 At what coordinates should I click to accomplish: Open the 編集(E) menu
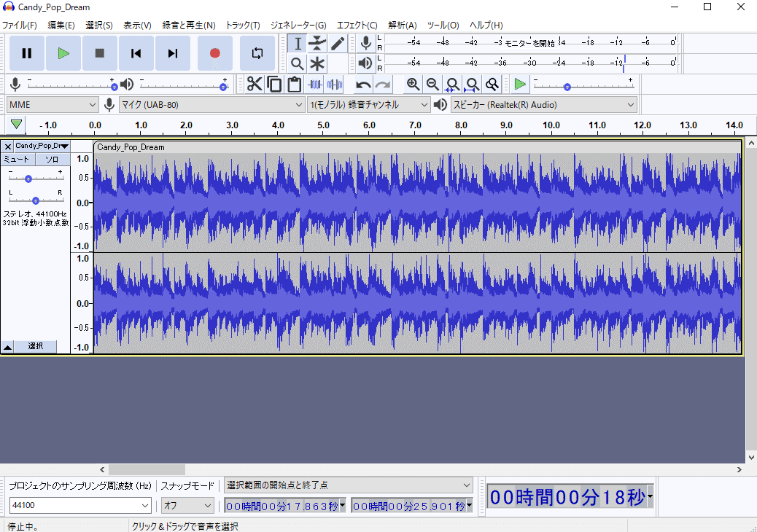click(x=61, y=25)
